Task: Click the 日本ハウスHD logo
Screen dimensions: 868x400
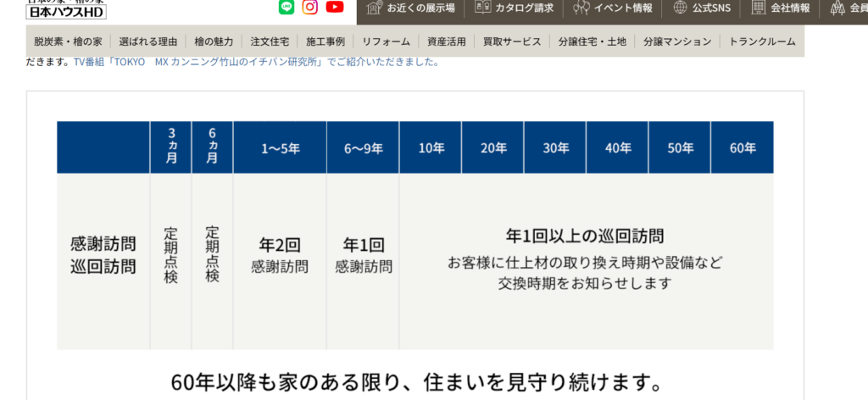Action: (66, 10)
